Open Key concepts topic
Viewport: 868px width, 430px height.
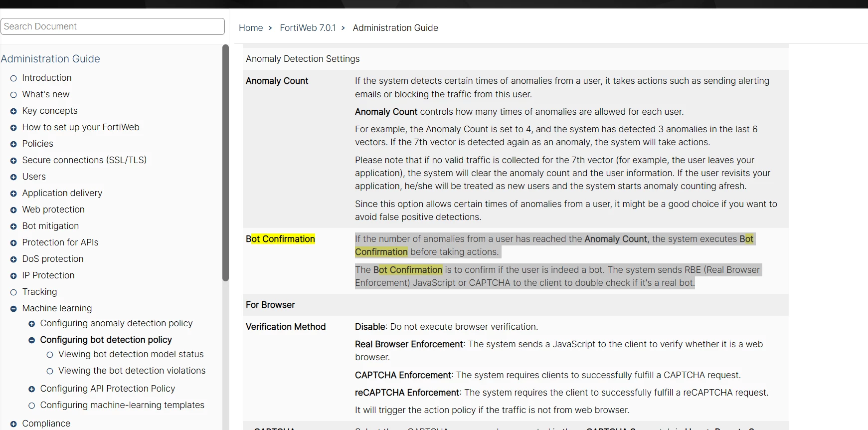(50, 111)
